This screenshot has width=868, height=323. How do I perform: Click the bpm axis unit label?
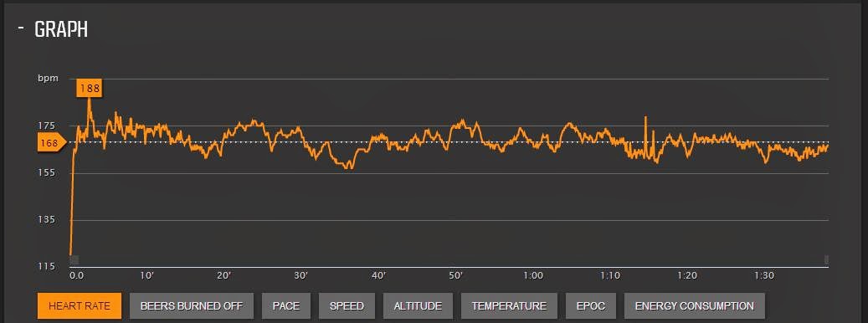pos(48,78)
